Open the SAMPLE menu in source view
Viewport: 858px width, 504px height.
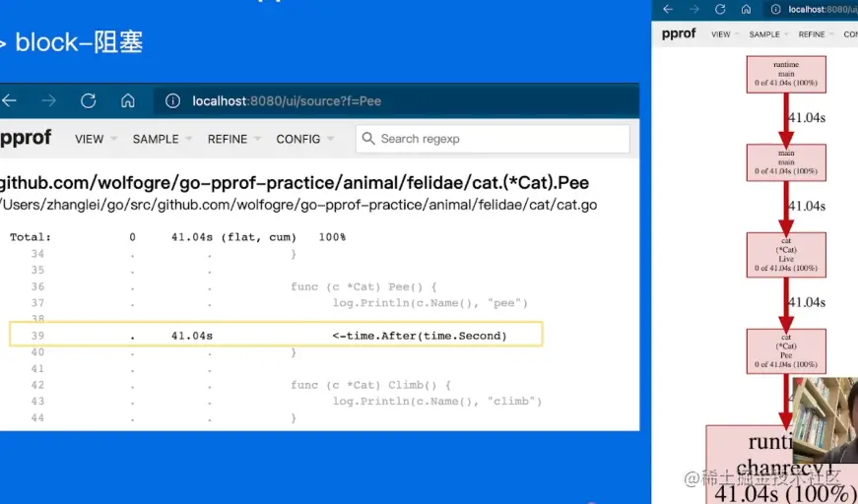162,139
